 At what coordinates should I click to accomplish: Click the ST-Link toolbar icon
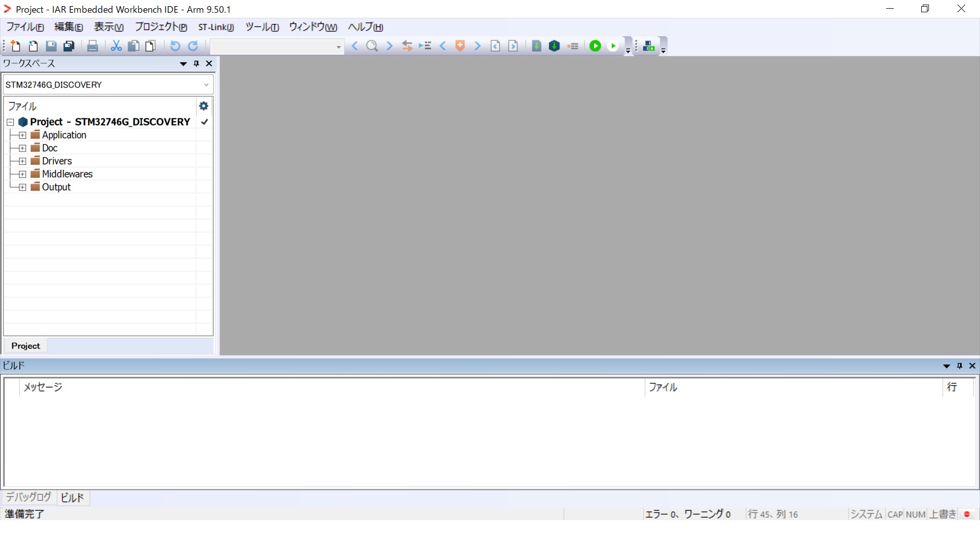click(649, 46)
